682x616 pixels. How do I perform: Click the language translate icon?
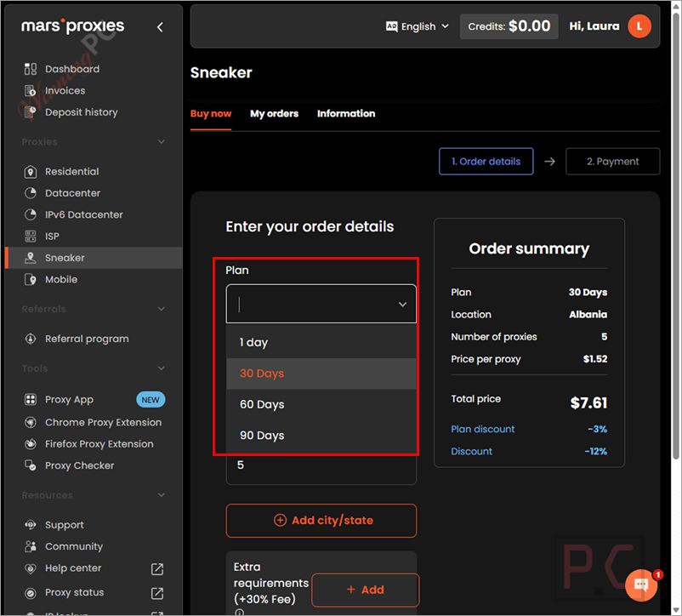pyautogui.click(x=392, y=26)
